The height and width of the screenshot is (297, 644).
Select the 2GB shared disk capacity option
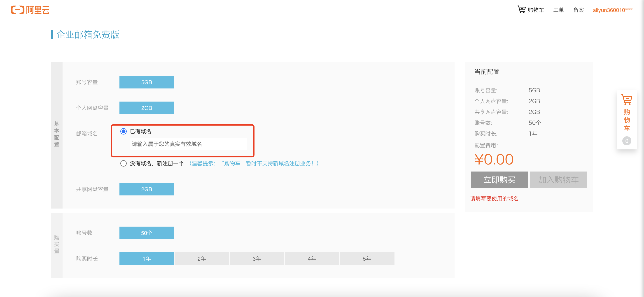[x=147, y=189]
